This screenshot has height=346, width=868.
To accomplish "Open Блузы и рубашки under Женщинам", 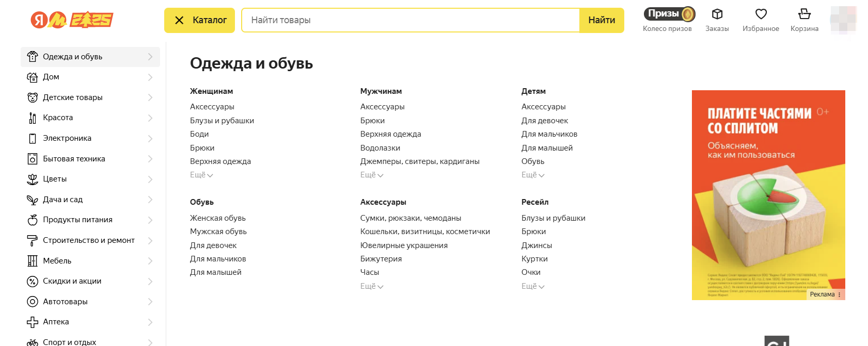I will coord(222,121).
